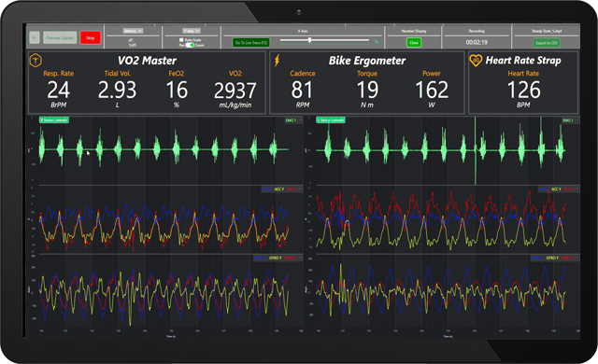Select the R Vastus Lateralis sensor tag
This screenshot has width=598, height=364.
click(54, 120)
